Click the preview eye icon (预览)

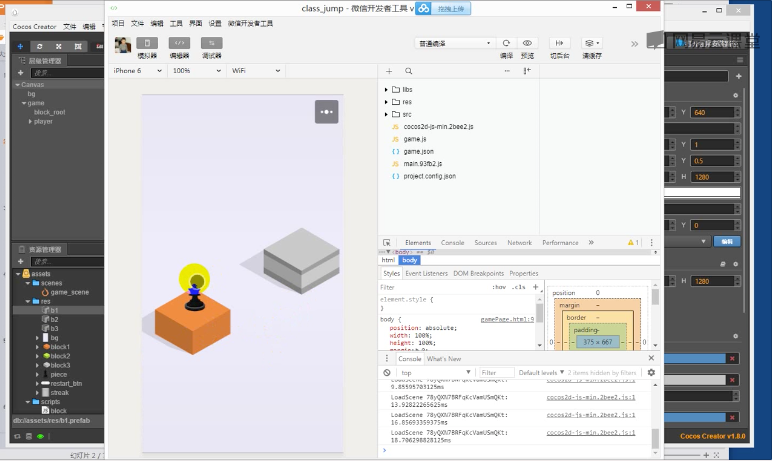527,43
